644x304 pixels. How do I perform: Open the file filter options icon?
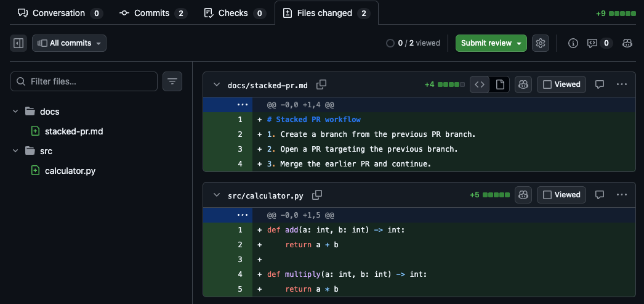[x=172, y=81]
